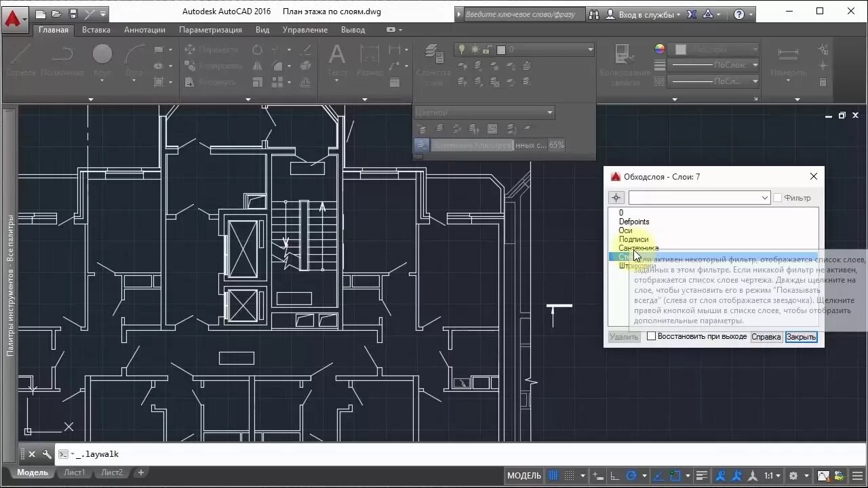Screen dimensions: 868x488
Task: Close the command line with its X
Action: coord(32,454)
